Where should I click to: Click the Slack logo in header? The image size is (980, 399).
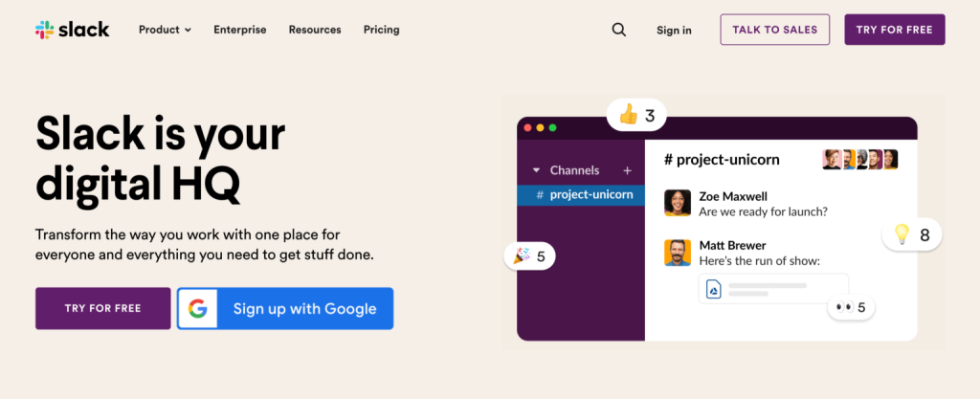point(73,30)
